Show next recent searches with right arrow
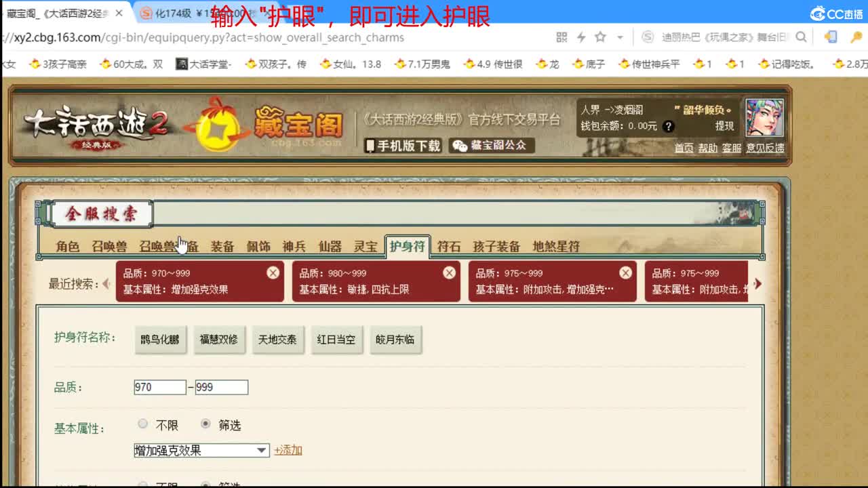 (x=757, y=283)
